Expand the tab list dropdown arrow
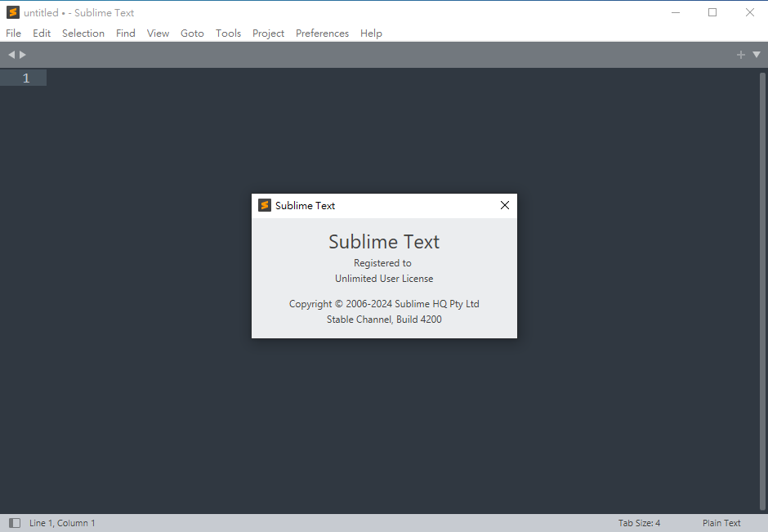Viewport: 768px width, 532px height. (757, 55)
